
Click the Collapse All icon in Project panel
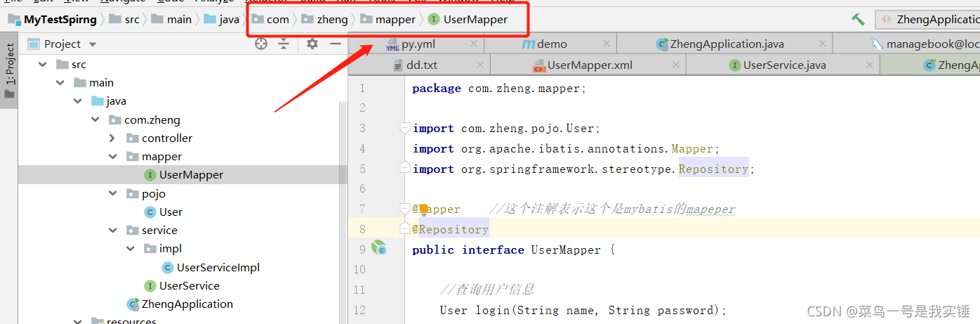click(284, 44)
